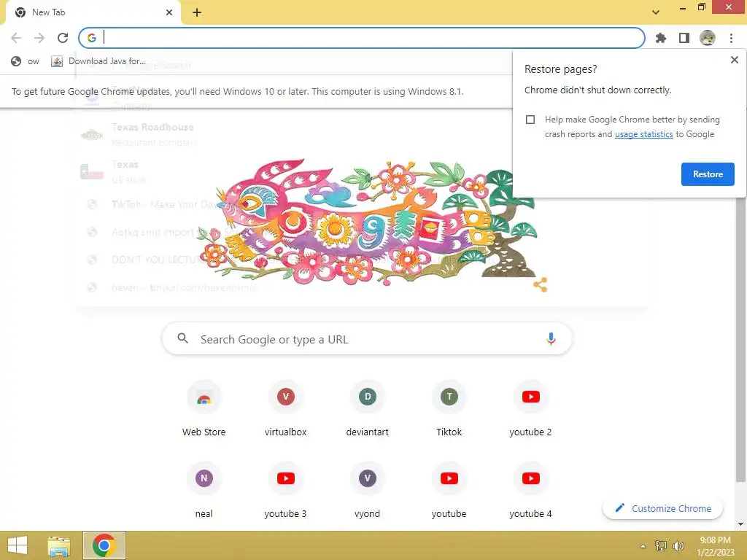Open the plain youtube shortcut
The image size is (747, 560).
[x=449, y=491]
